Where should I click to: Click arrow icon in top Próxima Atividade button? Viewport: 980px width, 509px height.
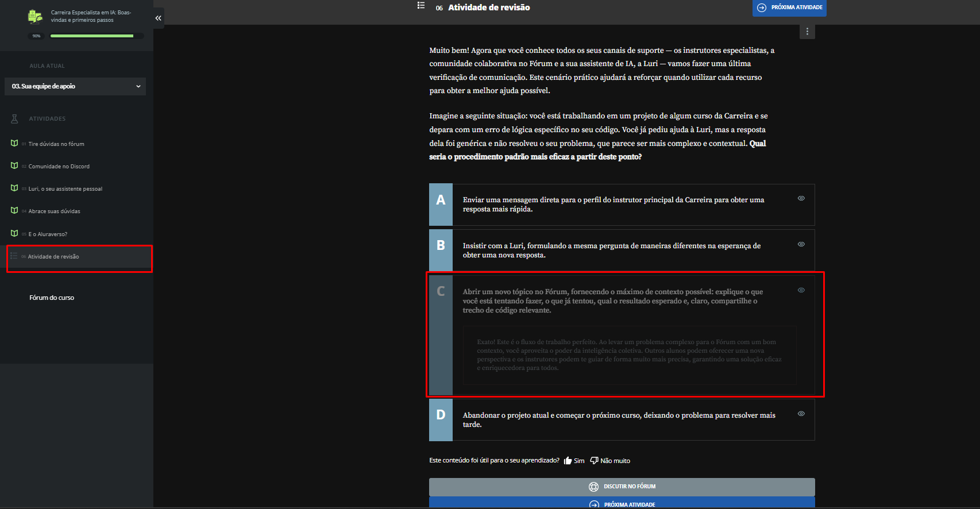pyautogui.click(x=762, y=7)
